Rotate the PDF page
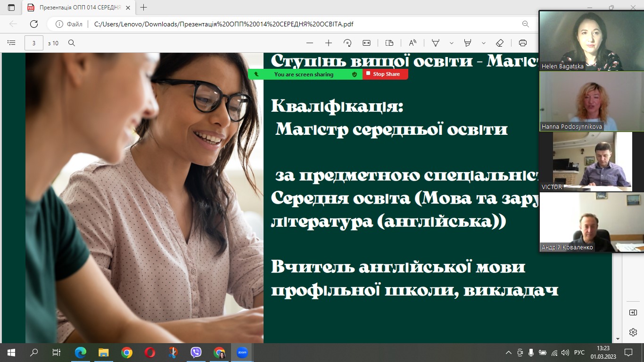This screenshot has width=644, height=362. (347, 43)
